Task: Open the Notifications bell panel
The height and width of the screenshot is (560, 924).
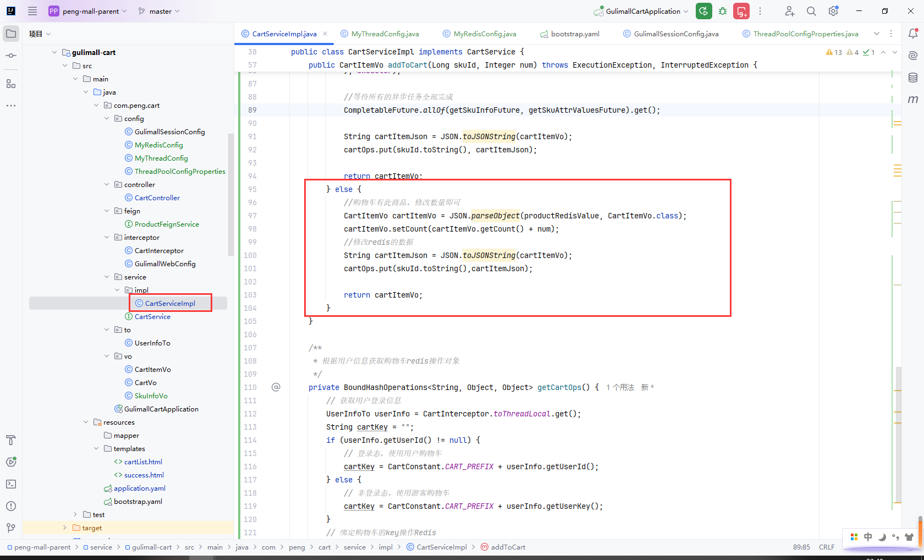Action: tap(913, 34)
